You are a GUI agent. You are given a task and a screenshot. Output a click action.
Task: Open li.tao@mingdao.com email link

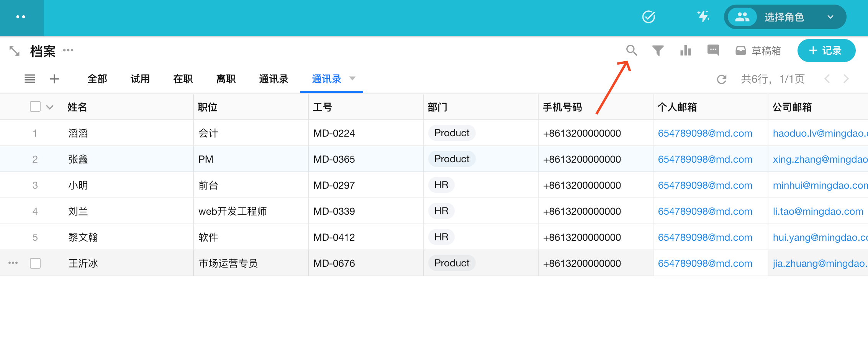818,211
